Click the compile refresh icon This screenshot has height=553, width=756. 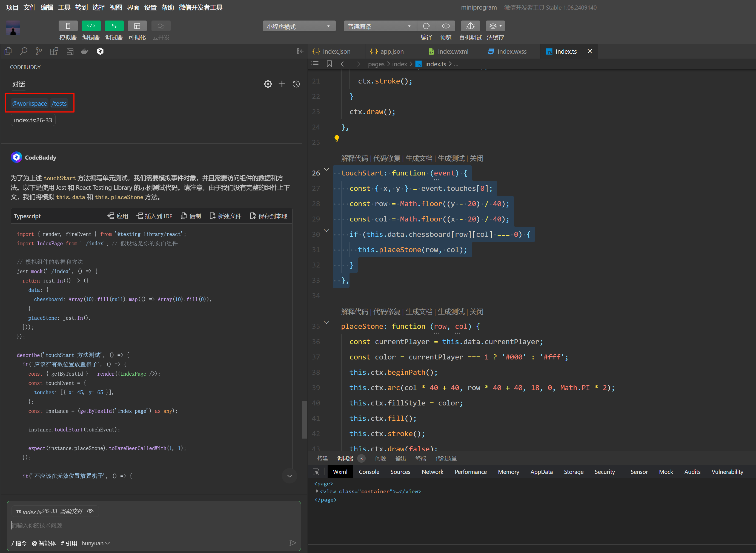(x=426, y=26)
